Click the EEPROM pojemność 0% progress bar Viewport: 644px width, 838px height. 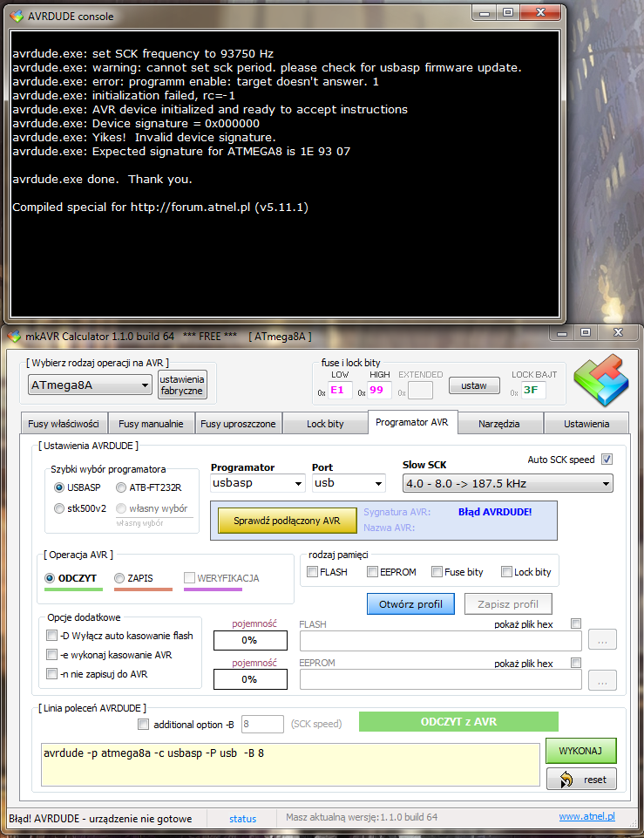click(x=250, y=679)
